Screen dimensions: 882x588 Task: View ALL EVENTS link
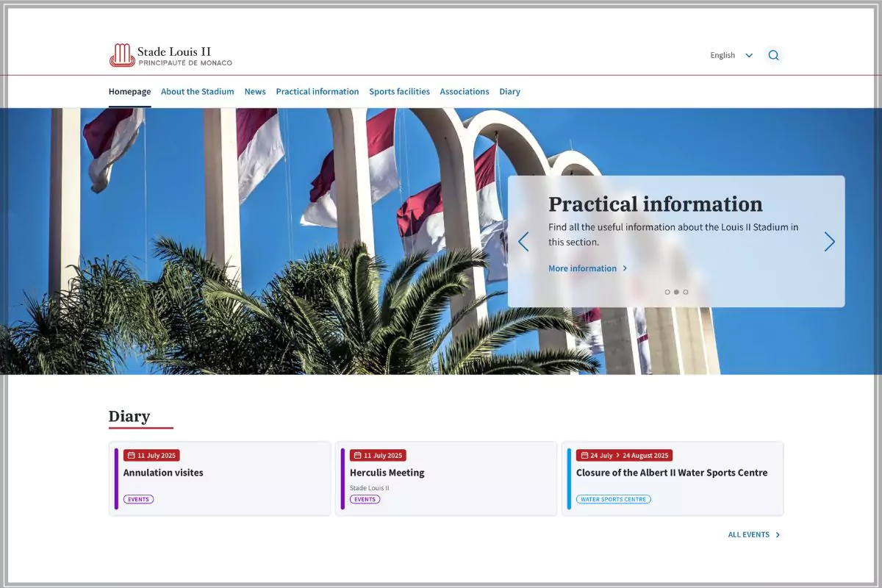[749, 535]
